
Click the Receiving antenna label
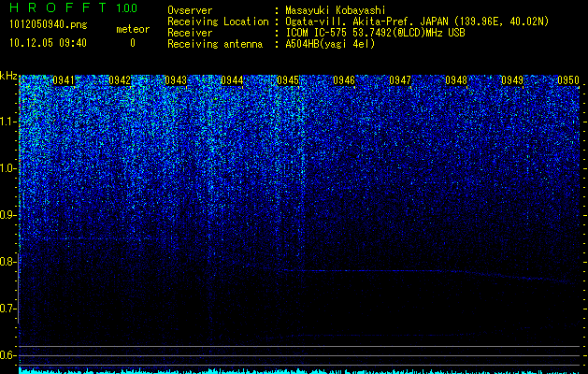pyautogui.click(x=215, y=44)
